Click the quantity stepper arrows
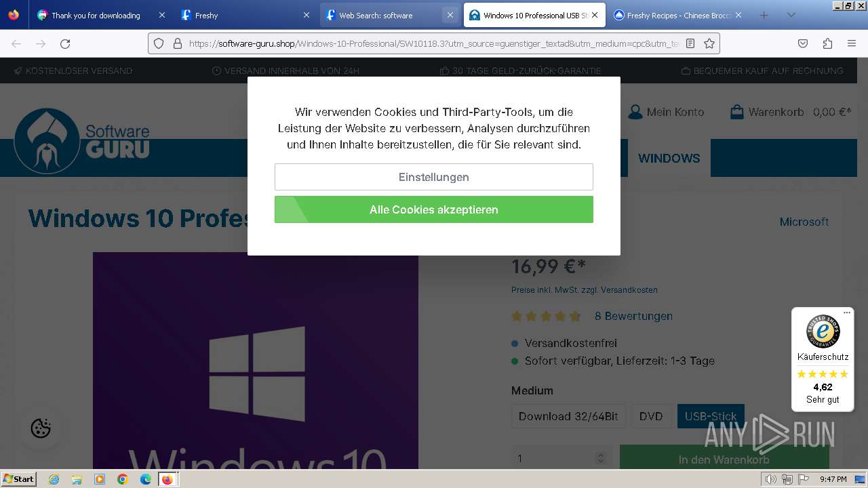868x488 pixels. coord(600,459)
